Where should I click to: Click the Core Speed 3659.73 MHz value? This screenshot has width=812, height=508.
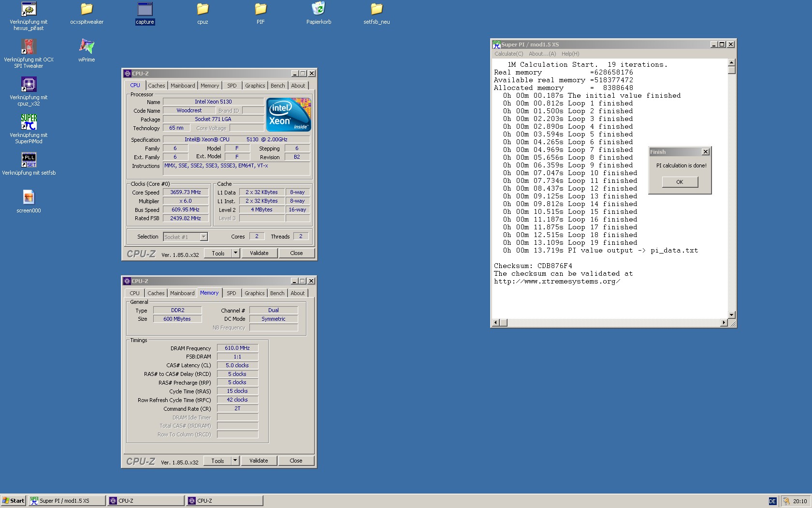coord(186,192)
